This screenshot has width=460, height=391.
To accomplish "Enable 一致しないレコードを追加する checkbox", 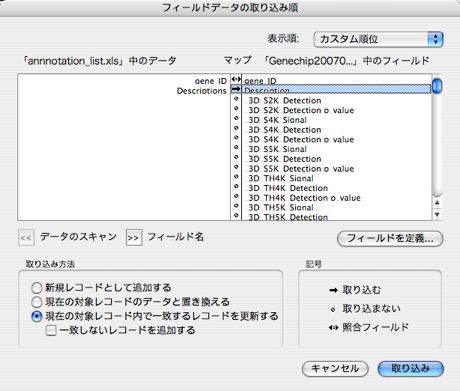I will pos(51,331).
